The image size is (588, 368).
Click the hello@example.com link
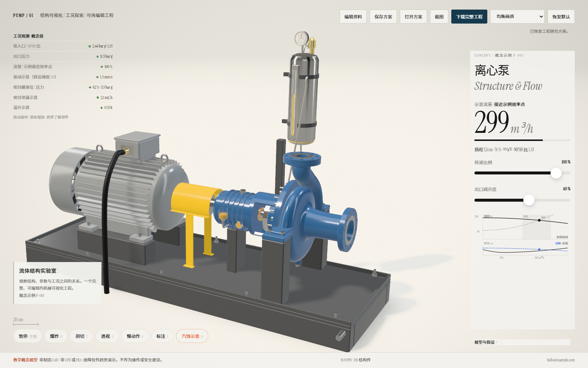[x=561, y=360]
